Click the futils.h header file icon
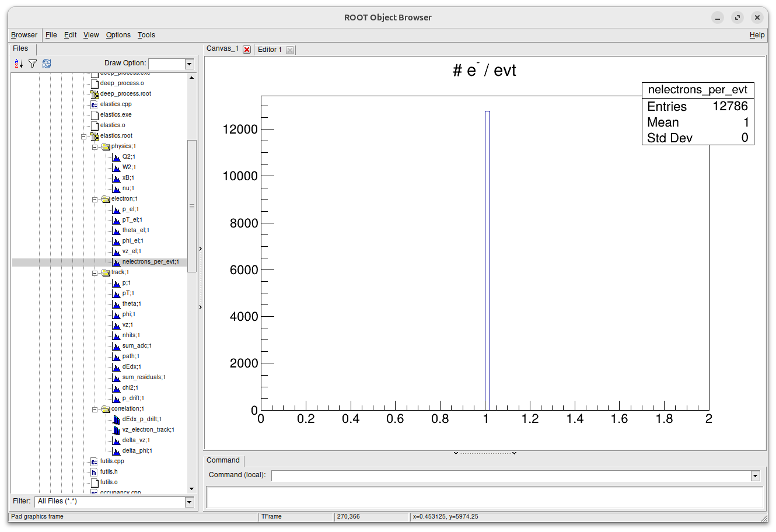Image resolution: width=776 pixels, height=532 pixels. 95,472
